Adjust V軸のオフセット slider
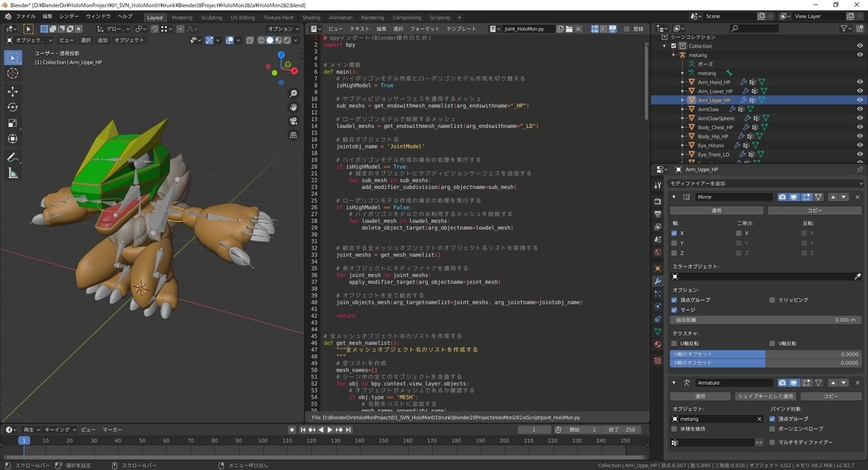Screen dimensions: 868x470 tap(766, 363)
